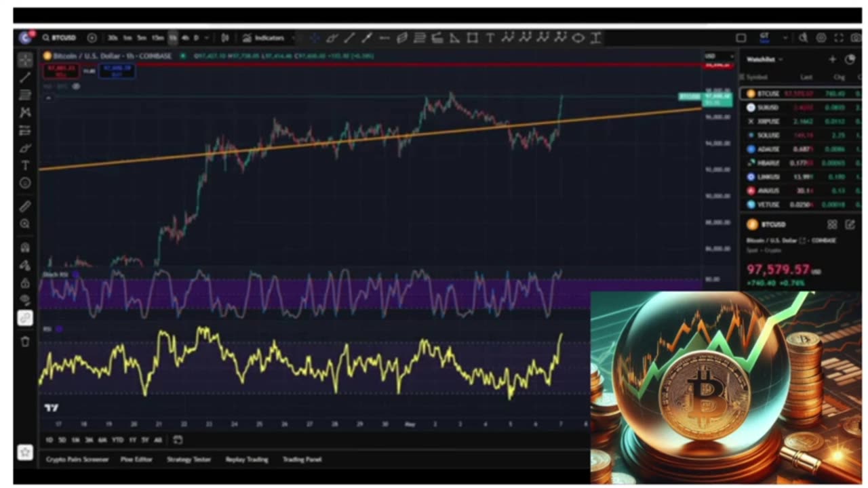The width and height of the screenshot is (868, 488).
Task: Click the favorites star toolbar button
Action: click(x=25, y=452)
